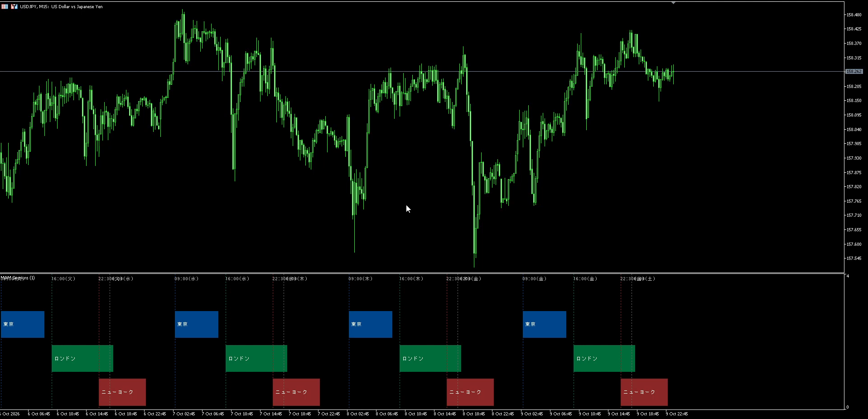The width and height of the screenshot is (868, 419).
Task: Select the 7 Oct 東京 session box
Action: [x=197, y=324]
